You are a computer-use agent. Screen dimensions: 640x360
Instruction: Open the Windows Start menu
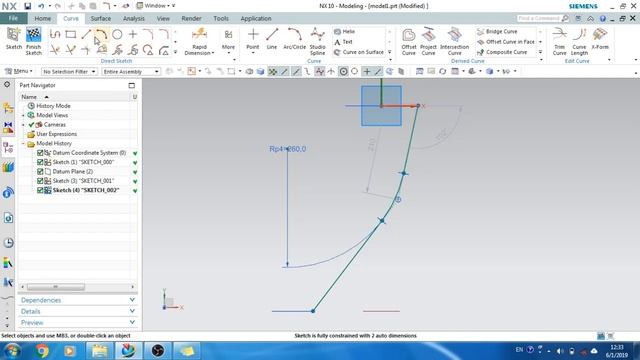(12, 351)
